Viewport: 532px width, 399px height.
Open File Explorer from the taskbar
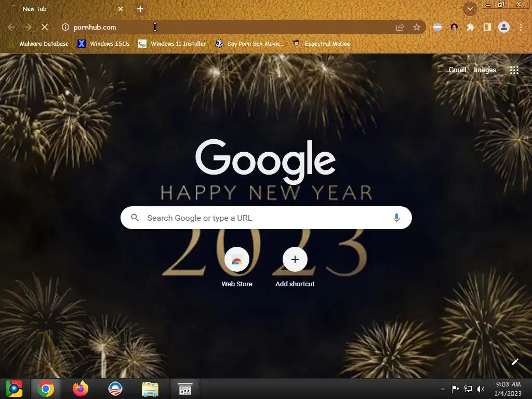point(150,389)
